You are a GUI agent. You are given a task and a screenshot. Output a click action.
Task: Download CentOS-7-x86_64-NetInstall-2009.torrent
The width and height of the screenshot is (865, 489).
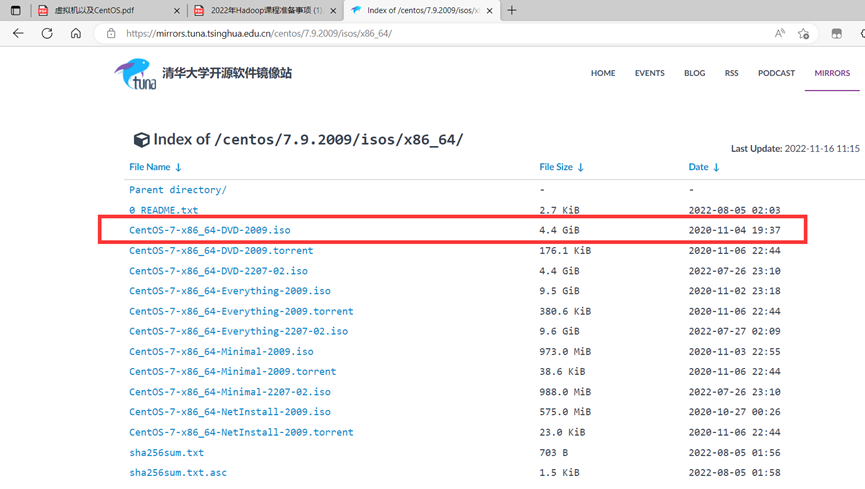pyautogui.click(x=241, y=432)
